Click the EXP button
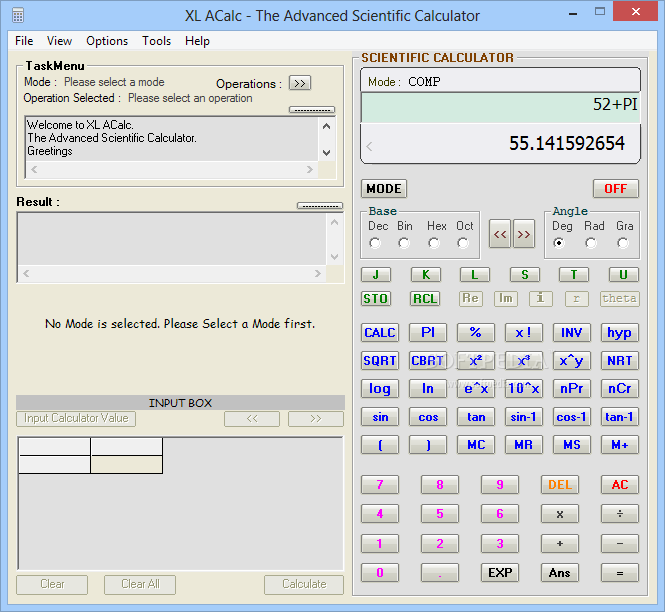The width and height of the screenshot is (665, 612). (x=500, y=573)
